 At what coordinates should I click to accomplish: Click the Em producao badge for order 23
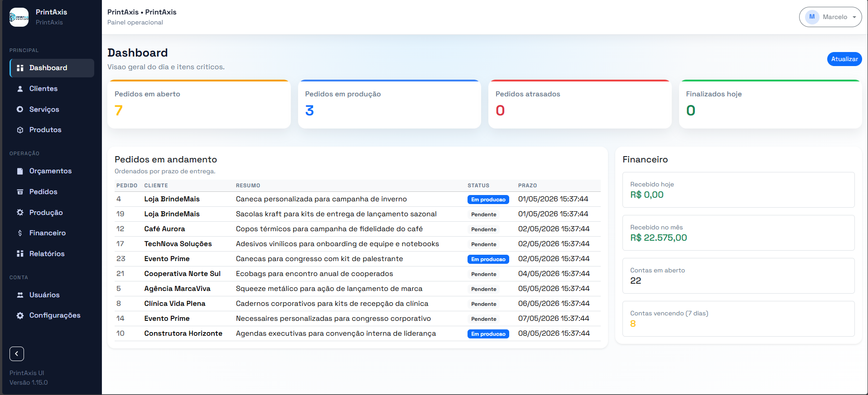tap(488, 259)
